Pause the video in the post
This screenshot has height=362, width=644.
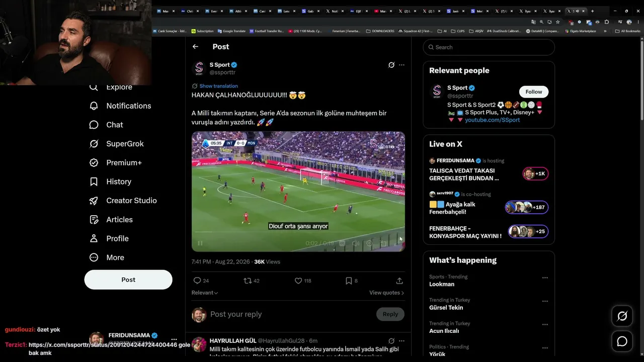[200, 243]
